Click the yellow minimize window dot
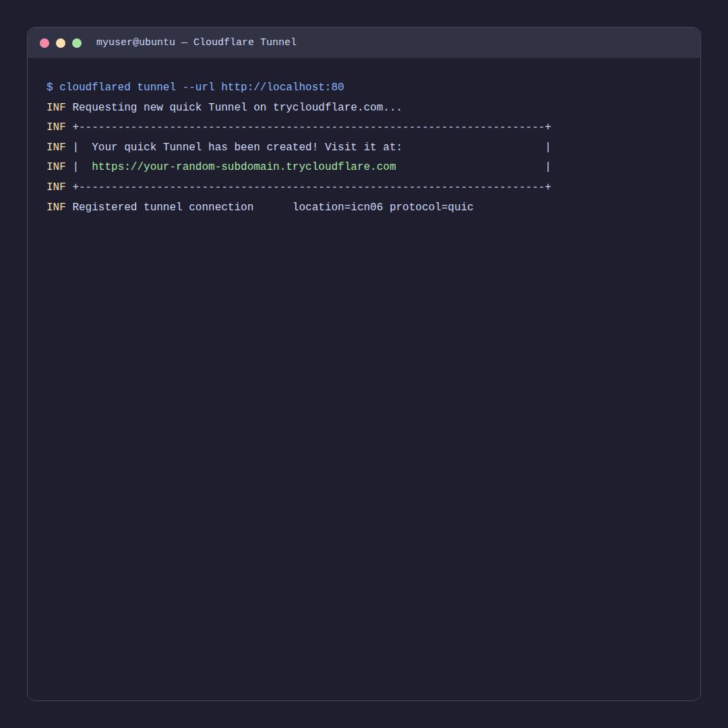 (x=61, y=43)
